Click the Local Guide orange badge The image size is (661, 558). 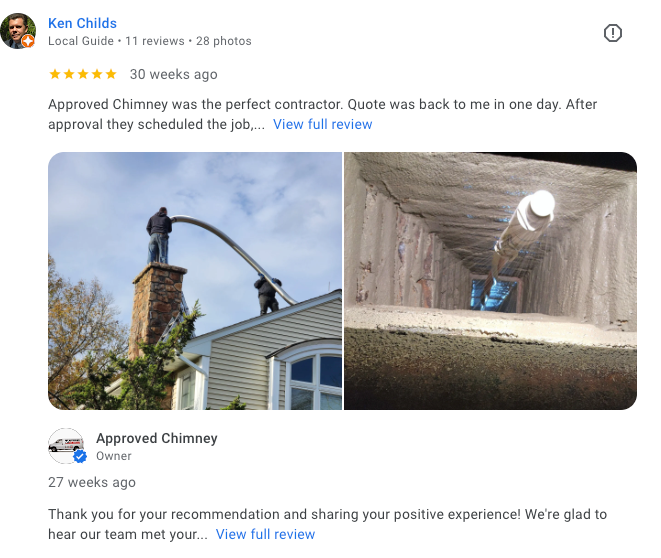point(28,41)
